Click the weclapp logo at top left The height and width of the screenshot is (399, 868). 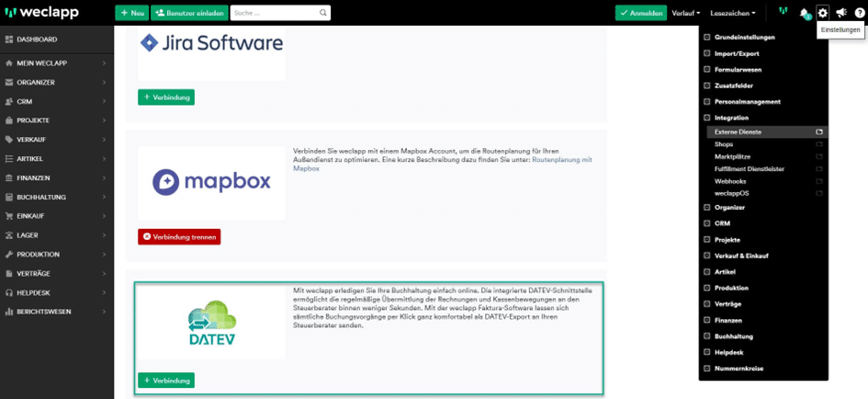(41, 12)
